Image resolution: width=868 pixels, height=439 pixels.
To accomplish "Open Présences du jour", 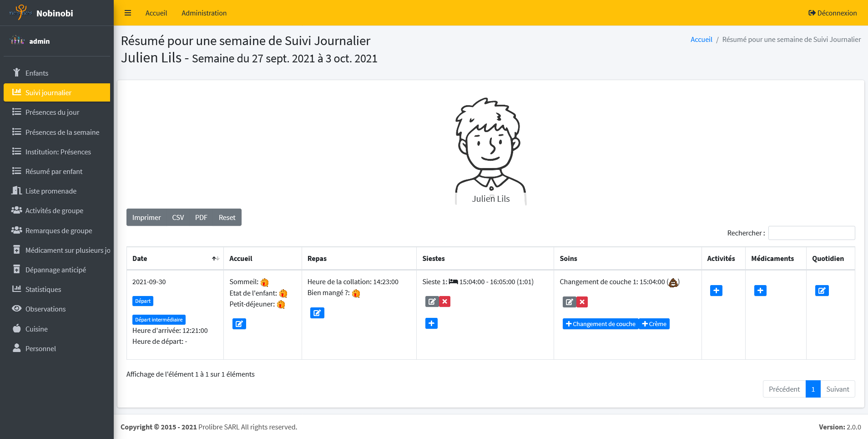I will click(x=57, y=112).
